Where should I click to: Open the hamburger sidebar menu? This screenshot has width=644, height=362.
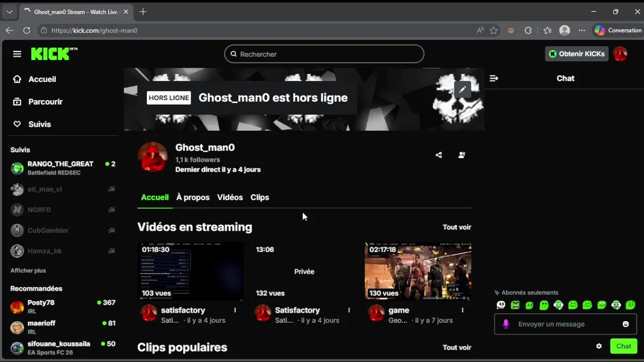(17, 54)
